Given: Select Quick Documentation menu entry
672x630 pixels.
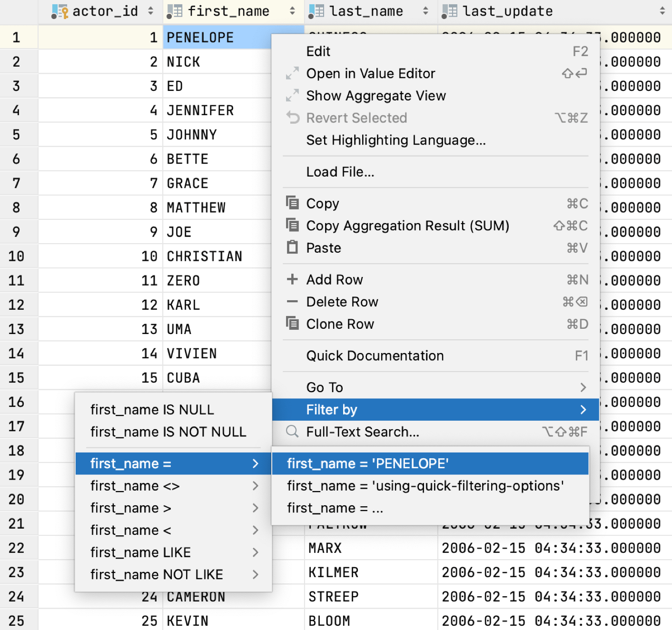Looking at the screenshot, I should click(x=375, y=356).
